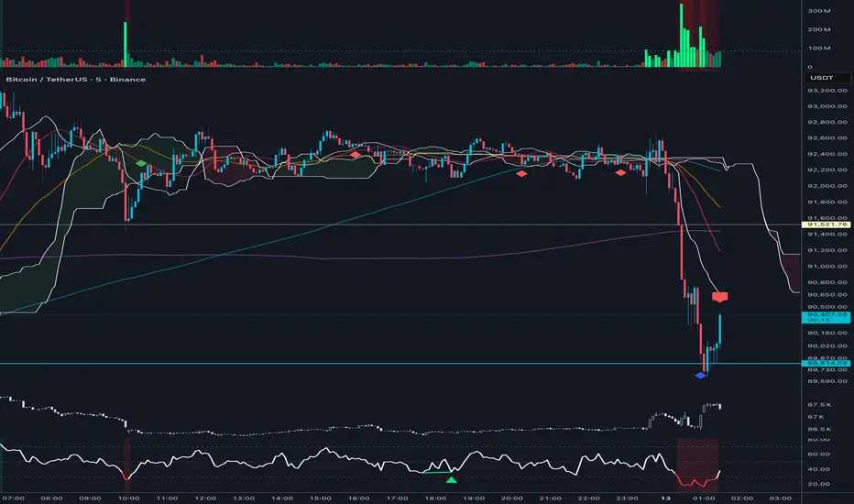Click the 08:00 time axis label

click(x=51, y=498)
